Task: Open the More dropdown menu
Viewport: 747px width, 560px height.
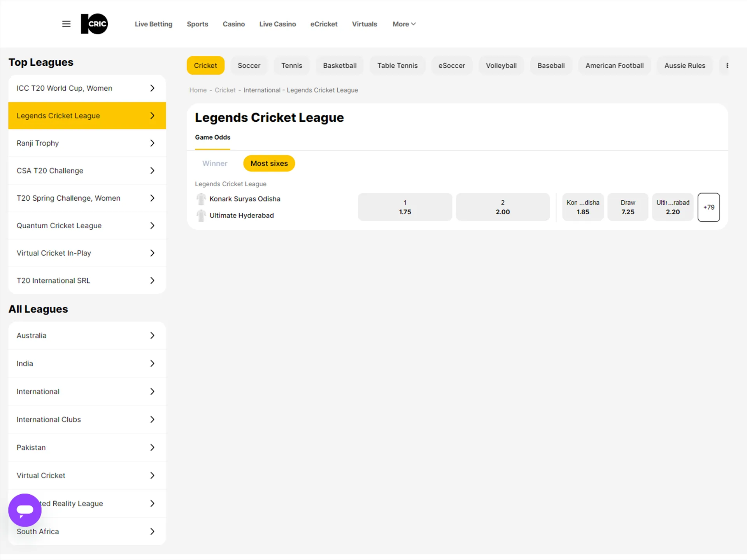Action: (405, 24)
